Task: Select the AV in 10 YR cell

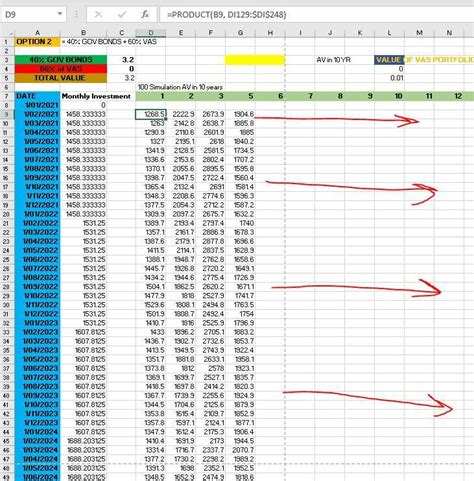Action: tap(333, 60)
